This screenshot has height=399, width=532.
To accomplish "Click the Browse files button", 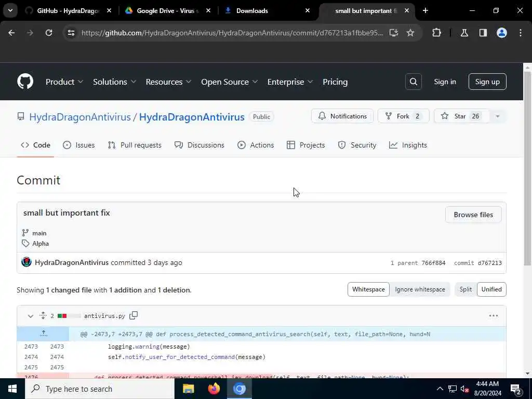I will click(x=473, y=215).
